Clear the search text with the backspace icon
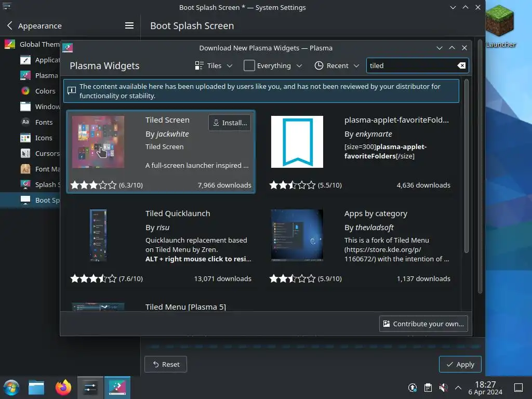 pos(461,65)
